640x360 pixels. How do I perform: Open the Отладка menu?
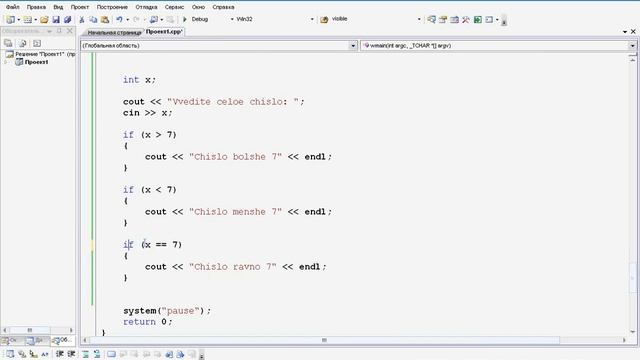coord(146,7)
